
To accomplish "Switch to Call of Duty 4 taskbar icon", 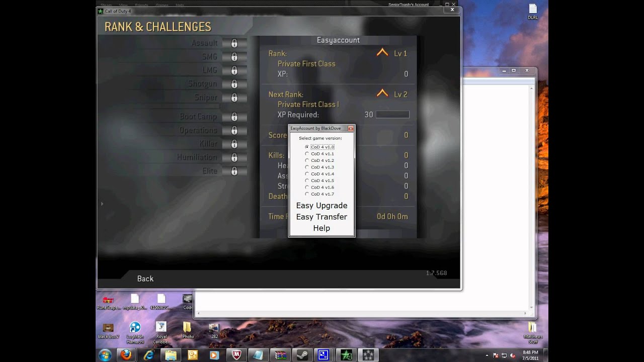I will pos(346,355).
